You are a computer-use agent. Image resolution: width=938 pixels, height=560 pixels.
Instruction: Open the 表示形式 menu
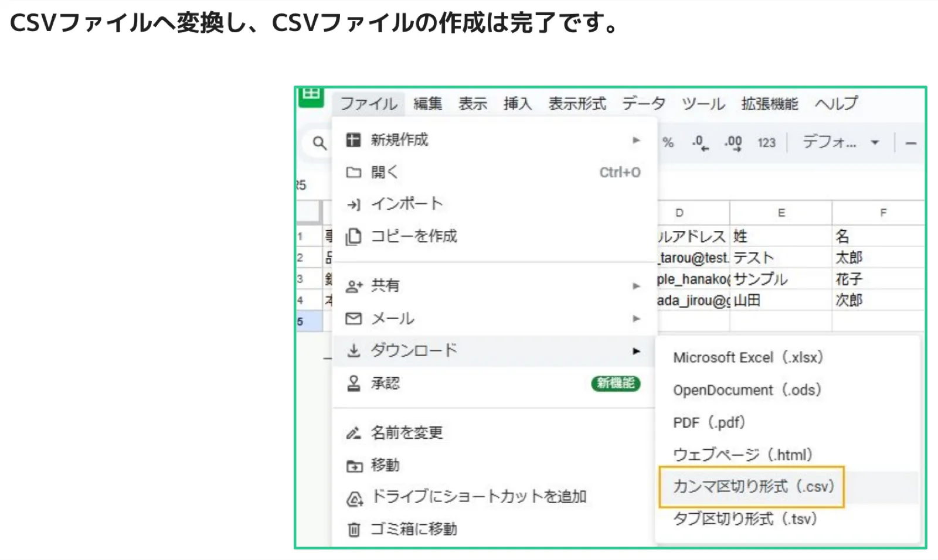coord(577,104)
